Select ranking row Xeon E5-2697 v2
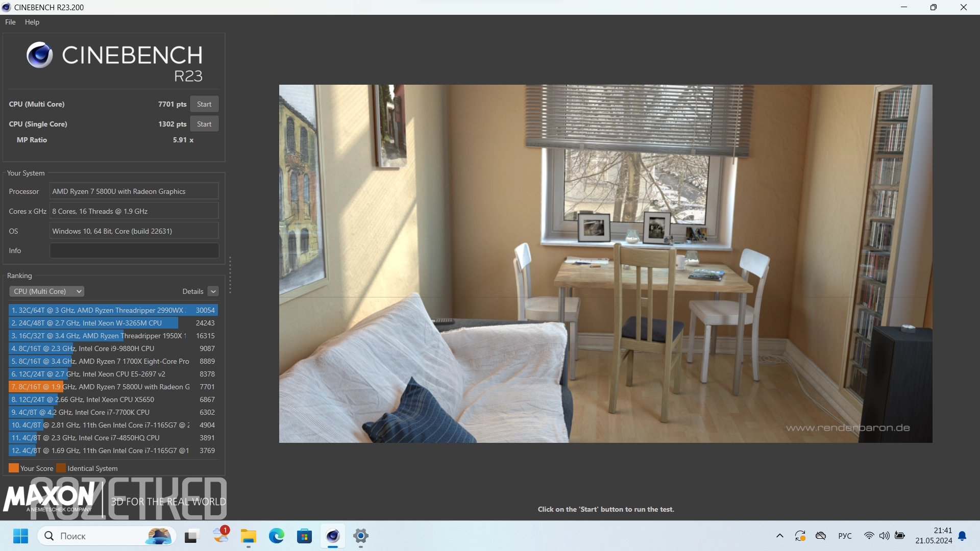980x551 pixels. [x=113, y=374]
